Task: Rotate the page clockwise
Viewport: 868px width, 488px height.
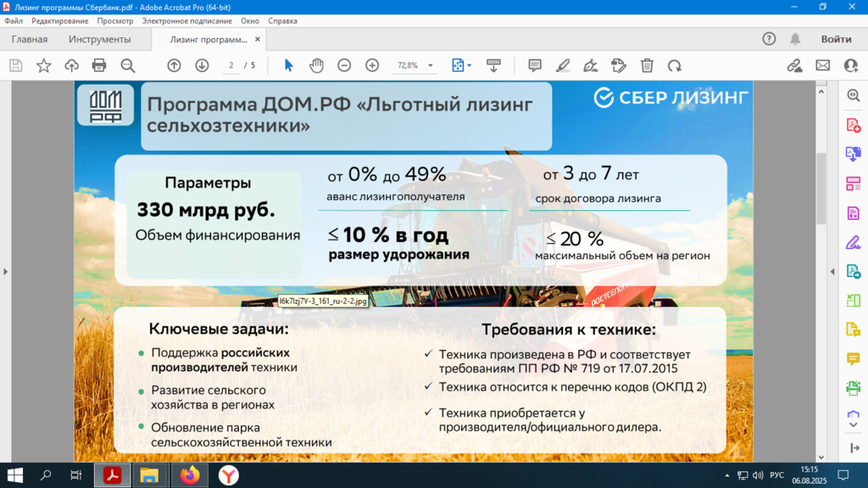Action: click(674, 65)
